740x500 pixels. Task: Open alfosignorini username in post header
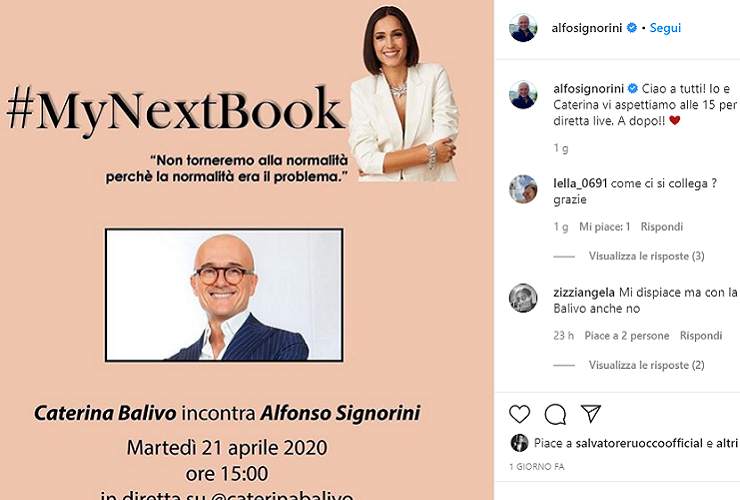click(x=587, y=28)
